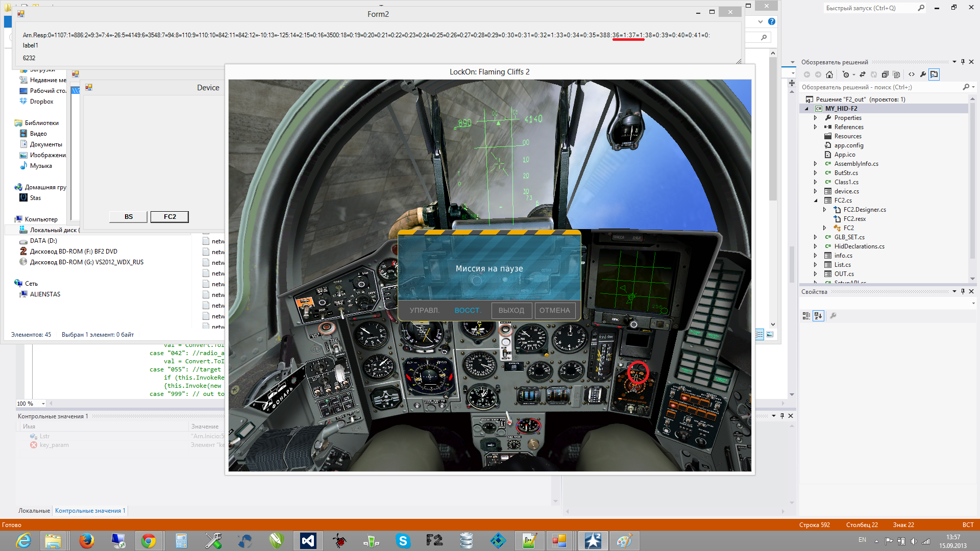Click Sync with Active Document icon
The image size is (980, 551).
pos(863,74)
